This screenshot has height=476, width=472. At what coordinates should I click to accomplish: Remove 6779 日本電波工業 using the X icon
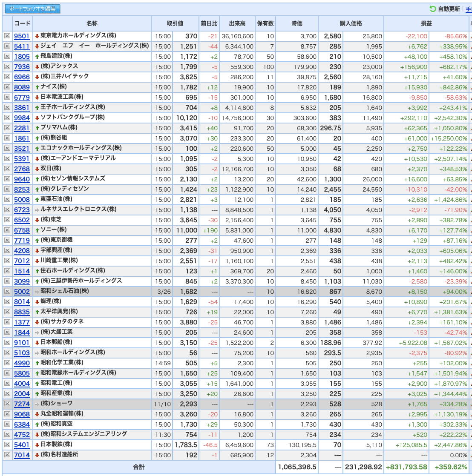(x=7, y=97)
